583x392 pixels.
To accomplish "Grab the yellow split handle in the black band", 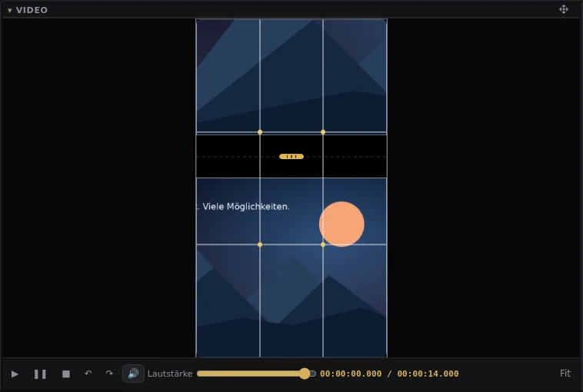I will (291, 157).
